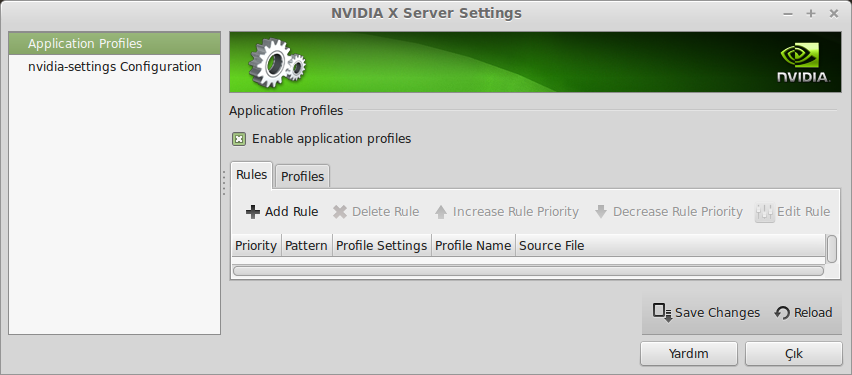
Task: Click the vertical scrollbar of the rules table
Action: pos(831,249)
